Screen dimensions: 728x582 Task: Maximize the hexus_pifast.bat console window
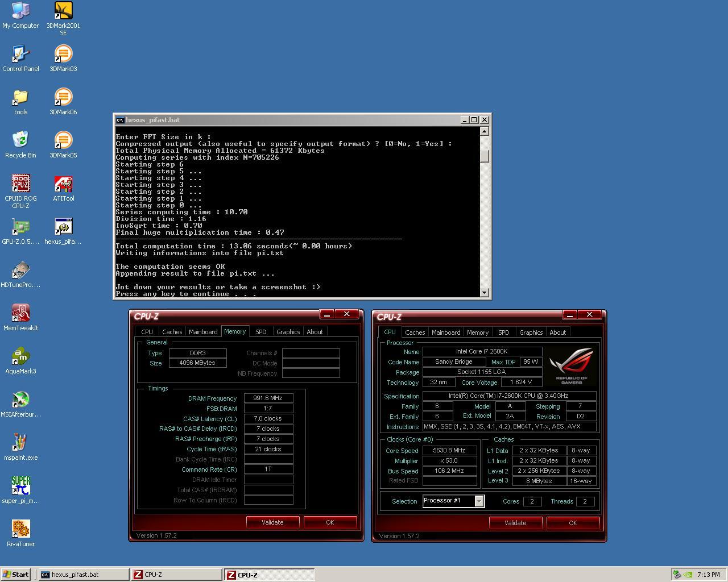click(x=474, y=120)
